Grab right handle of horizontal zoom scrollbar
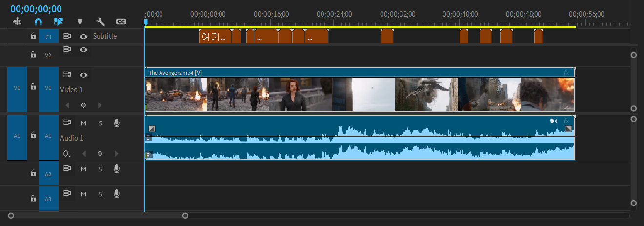This screenshot has width=644, height=226. coord(185,215)
